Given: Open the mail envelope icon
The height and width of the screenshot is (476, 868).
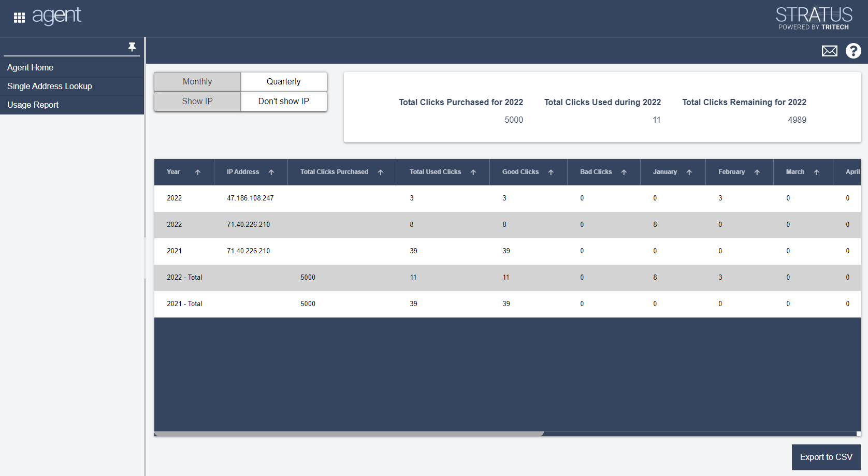Looking at the screenshot, I should coord(829,51).
